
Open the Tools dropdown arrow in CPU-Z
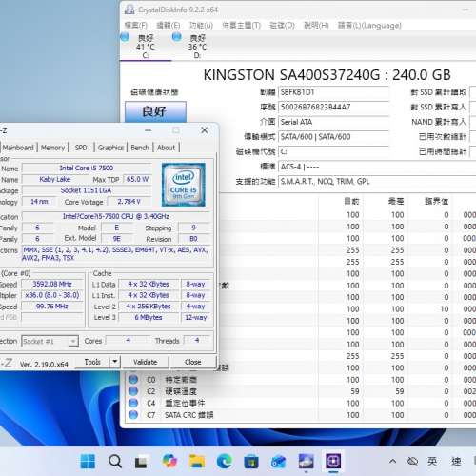pos(115,362)
